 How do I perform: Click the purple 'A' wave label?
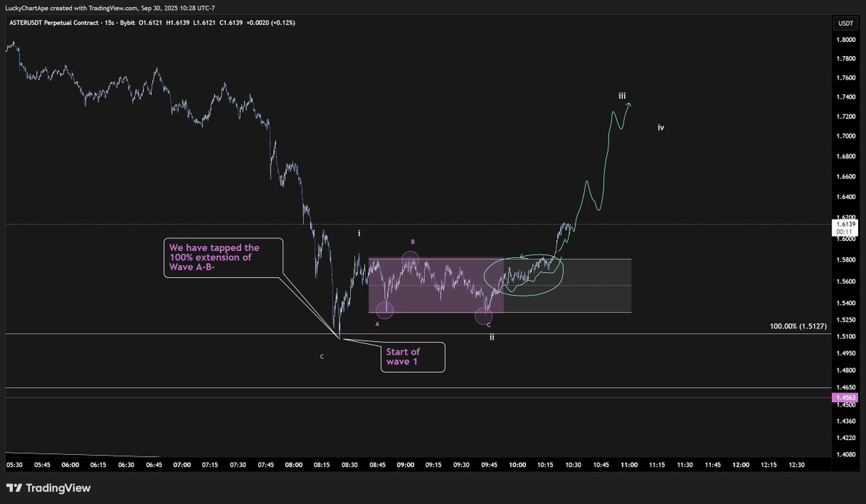point(377,324)
